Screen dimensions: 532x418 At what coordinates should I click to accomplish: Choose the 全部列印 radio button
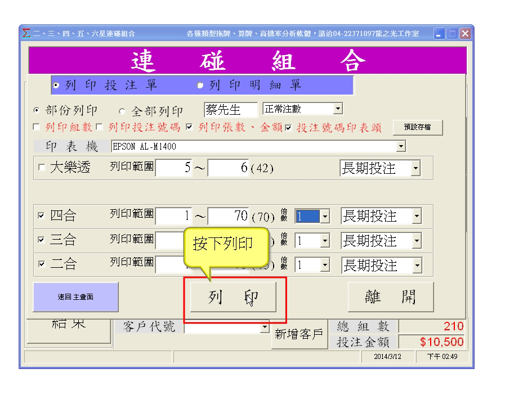pos(122,111)
